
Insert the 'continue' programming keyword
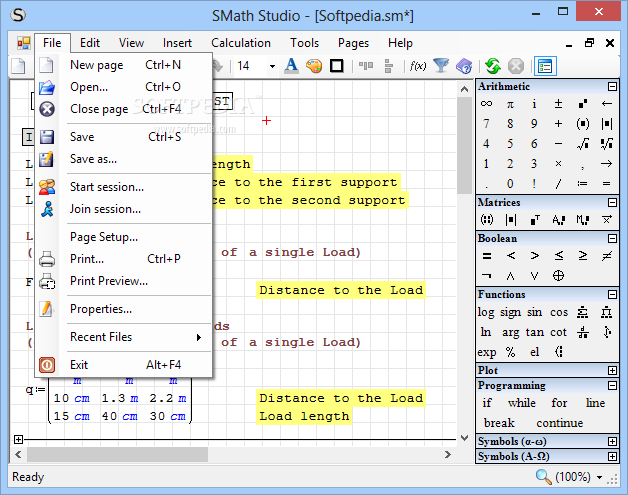click(560, 423)
